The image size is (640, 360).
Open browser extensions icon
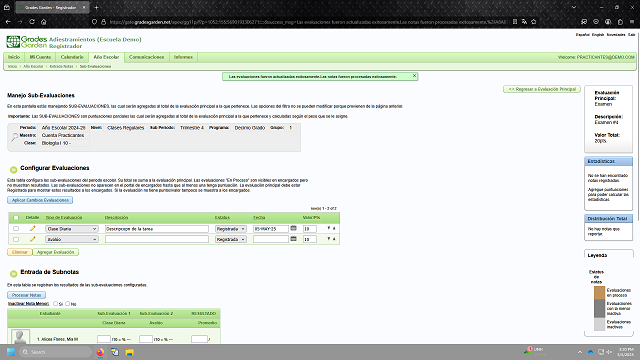click(x=620, y=22)
